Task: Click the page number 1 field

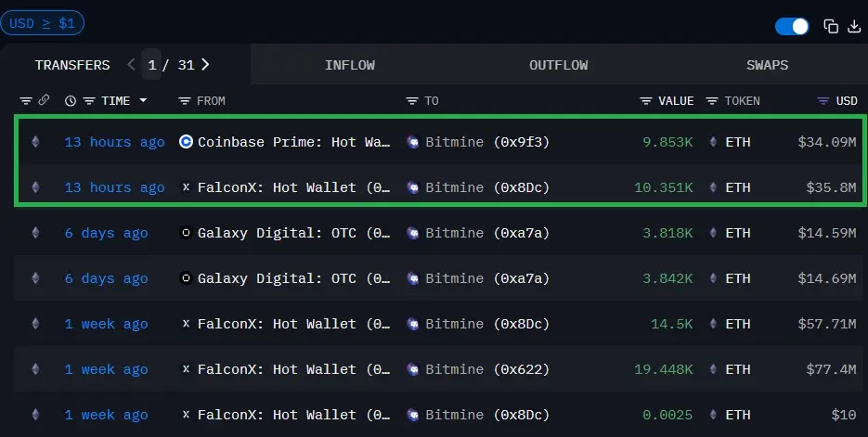Action: click(x=151, y=65)
